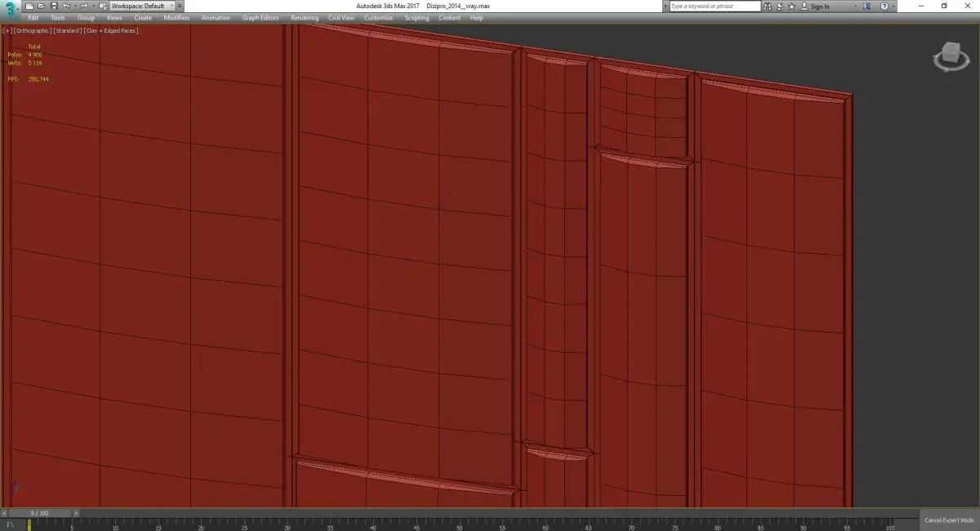The height and width of the screenshot is (531, 980).
Task: Open the Edit menu
Action: click(33, 18)
